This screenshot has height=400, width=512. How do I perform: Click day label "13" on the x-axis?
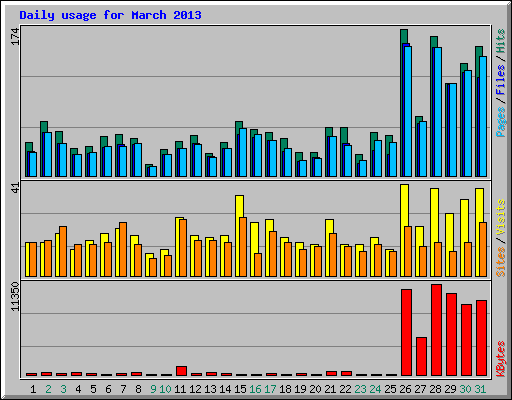210,389
